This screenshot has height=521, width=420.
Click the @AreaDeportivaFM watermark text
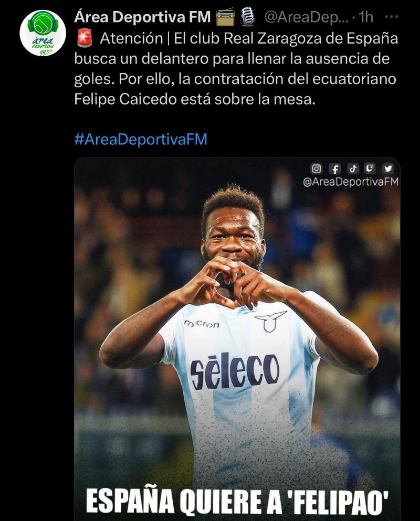pyautogui.click(x=351, y=182)
